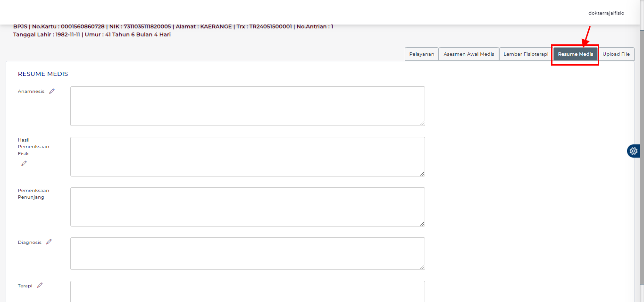
Task: Click the pencil icon next to Terapi
Action: [x=40, y=285]
